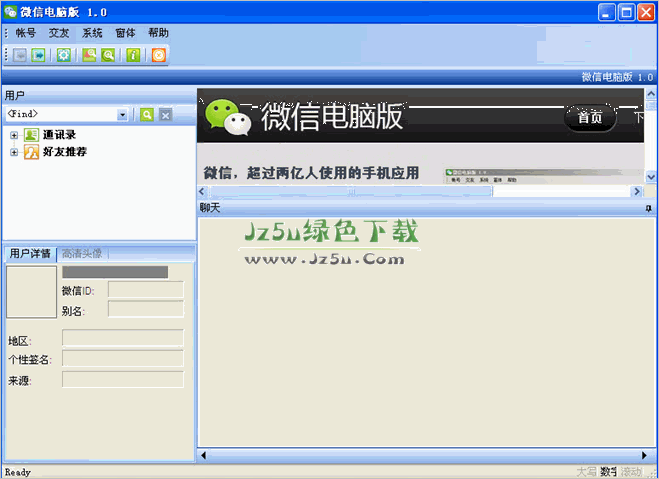Open the Find combo box dropdown arrow
Viewport: 659px width, 479px height.
click(x=122, y=115)
